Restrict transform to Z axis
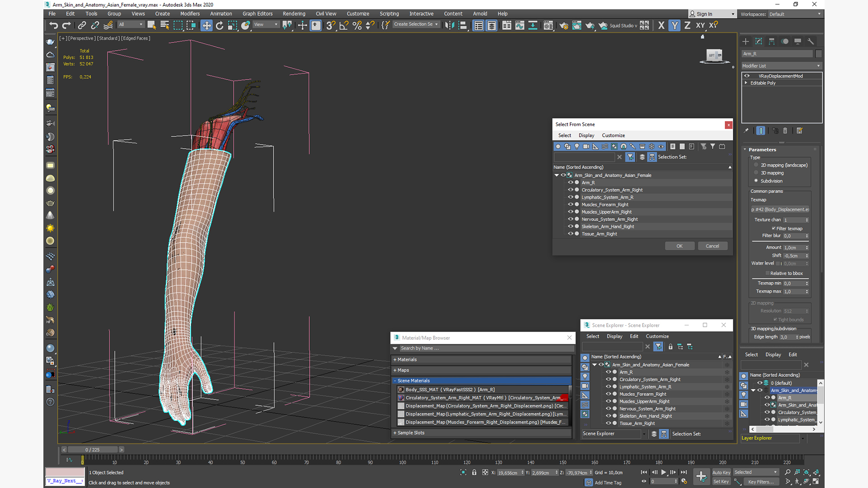The width and height of the screenshot is (868, 488). click(x=687, y=25)
